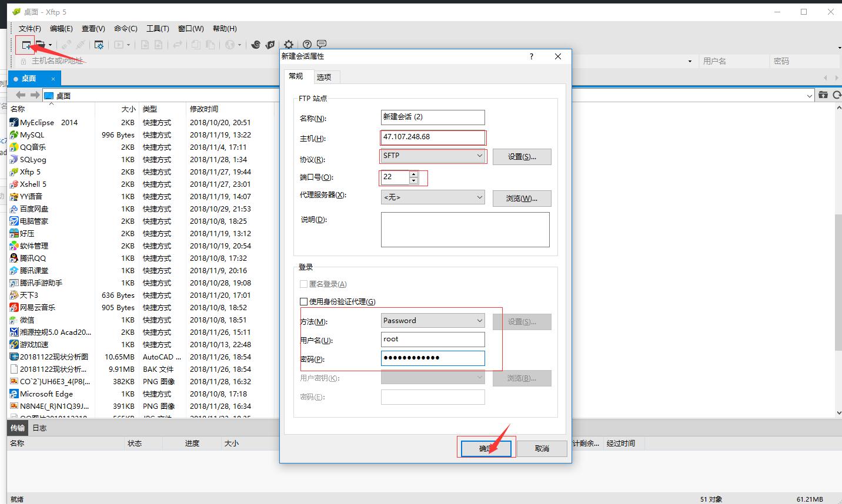Screen dimensions: 842x504
Task: Open the 窗口(W) menu
Action: (191, 29)
